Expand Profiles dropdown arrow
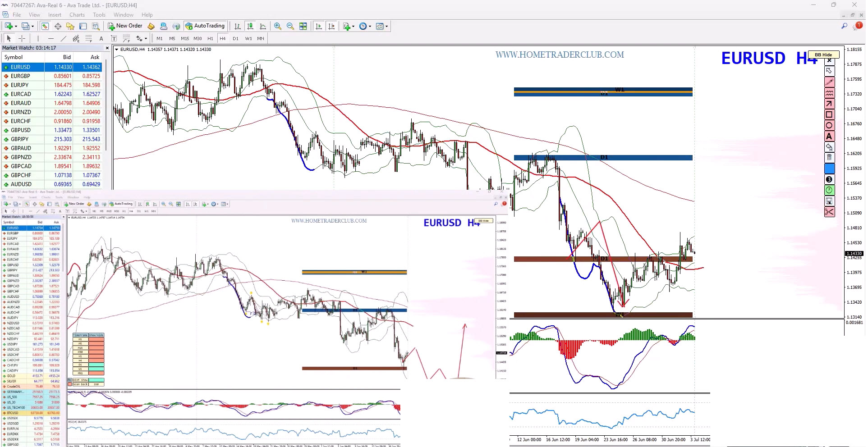This screenshot has height=447, width=868. [33, 26]
